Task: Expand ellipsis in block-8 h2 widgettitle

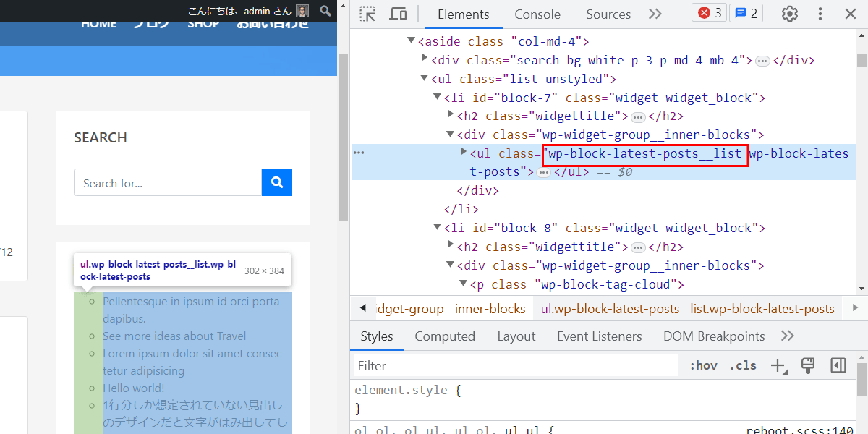Action: point(638,247)
